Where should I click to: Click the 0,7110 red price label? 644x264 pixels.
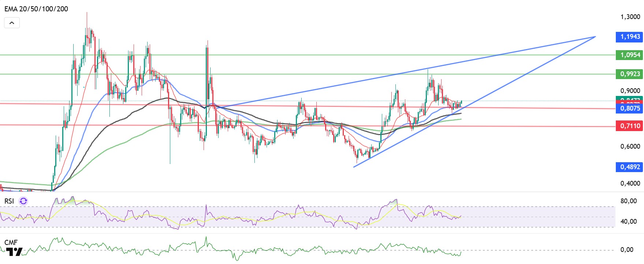pyautogui.click(x=629, y=126)
